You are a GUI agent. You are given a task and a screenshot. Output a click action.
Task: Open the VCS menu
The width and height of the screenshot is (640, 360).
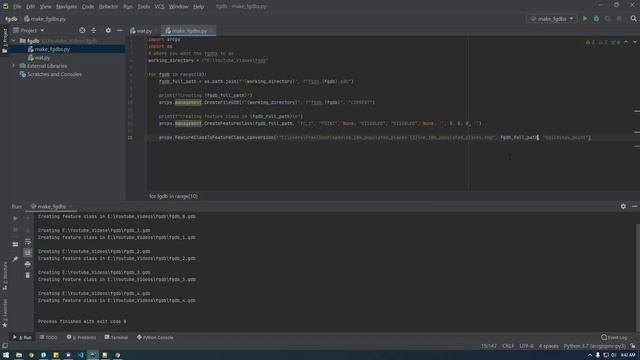[159, 7]
